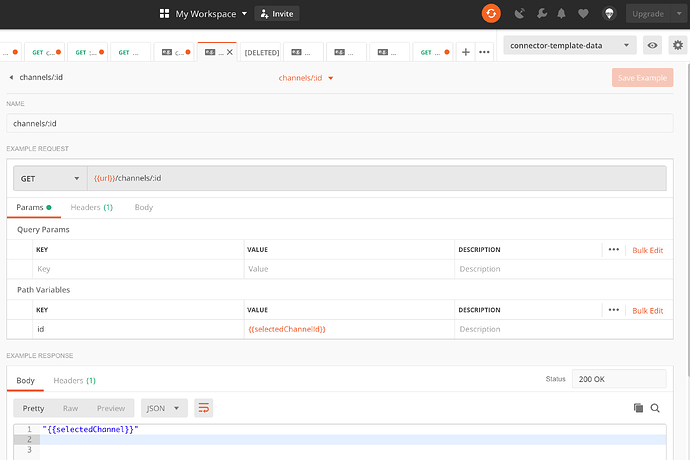690x460 pixels.
Task: Click line number 2 in response editor
Action: point(29,439)
